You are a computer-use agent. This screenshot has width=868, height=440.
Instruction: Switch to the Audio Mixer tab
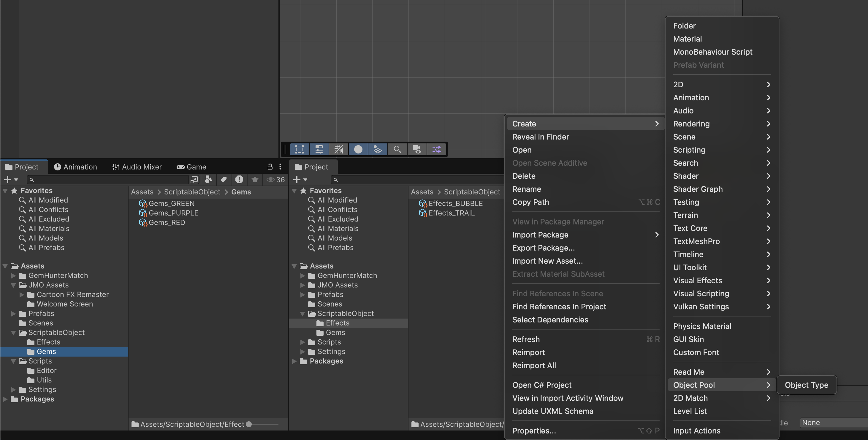(137, 167)
